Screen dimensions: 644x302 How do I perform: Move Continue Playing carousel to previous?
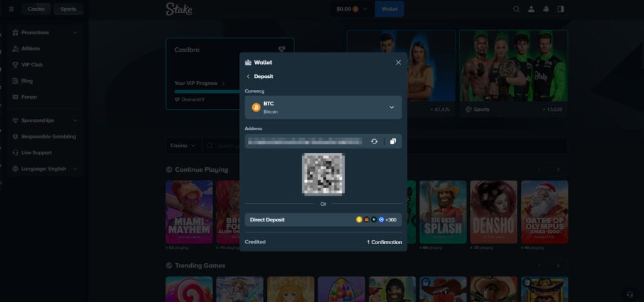(540, 170)
